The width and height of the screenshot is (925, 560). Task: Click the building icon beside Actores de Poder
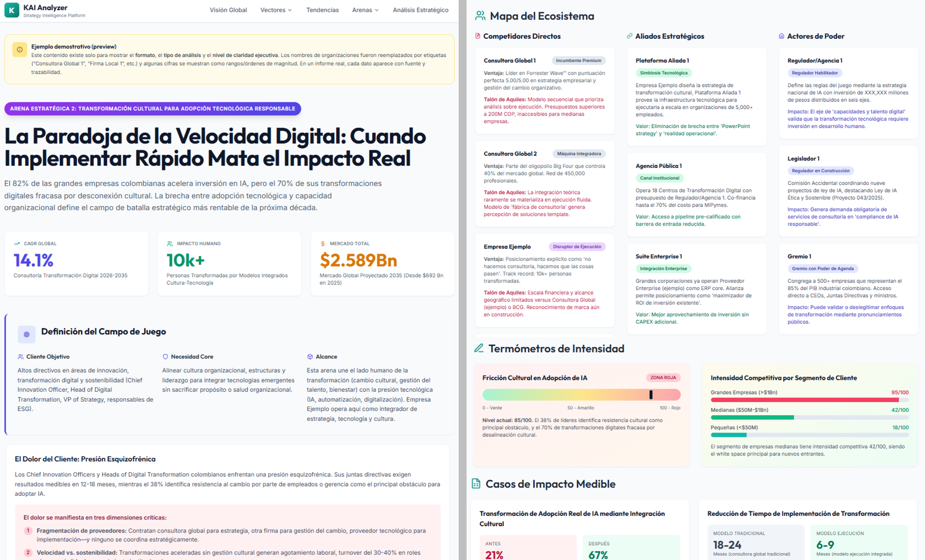point(781,36)
